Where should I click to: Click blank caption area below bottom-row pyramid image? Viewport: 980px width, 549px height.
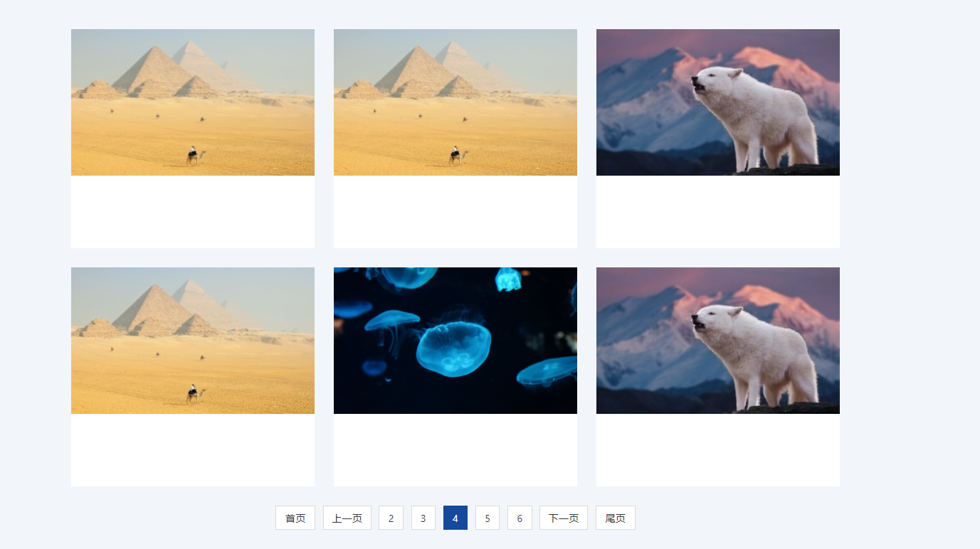[193, 450]
